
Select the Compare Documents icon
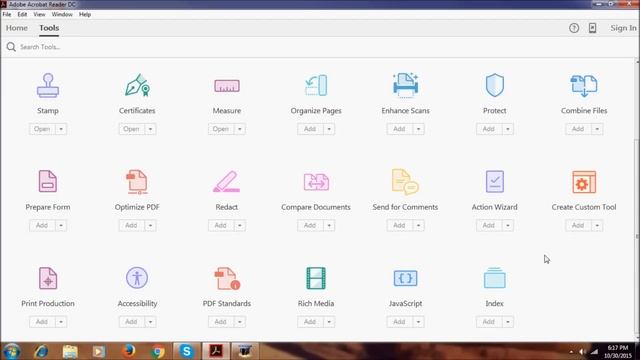(x=316, y=182)
